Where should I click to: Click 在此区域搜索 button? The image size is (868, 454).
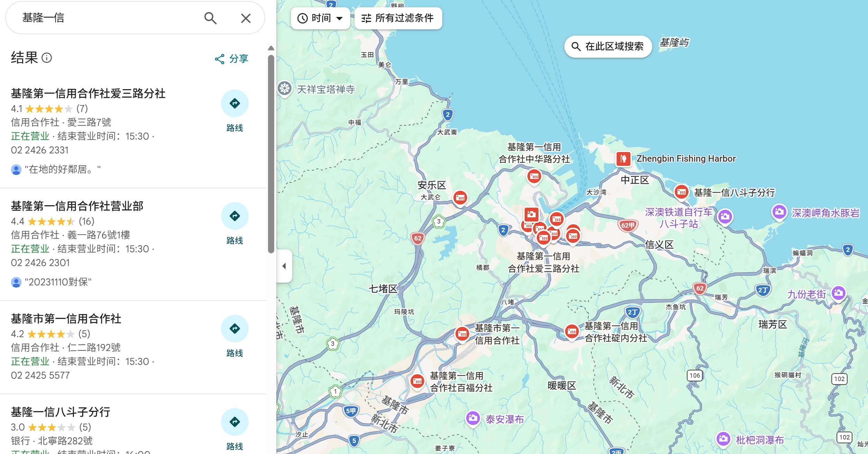pos(608,46)
